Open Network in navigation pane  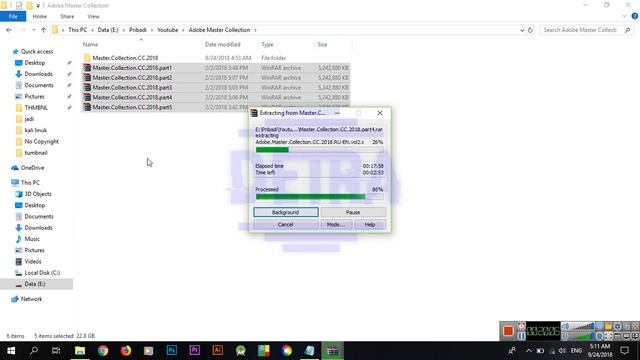(x=31, y=299)
